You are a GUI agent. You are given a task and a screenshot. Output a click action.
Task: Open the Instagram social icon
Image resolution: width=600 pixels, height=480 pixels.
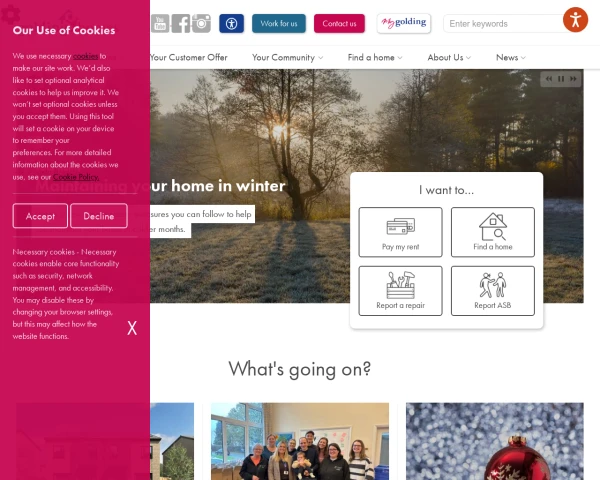[201, 24]
